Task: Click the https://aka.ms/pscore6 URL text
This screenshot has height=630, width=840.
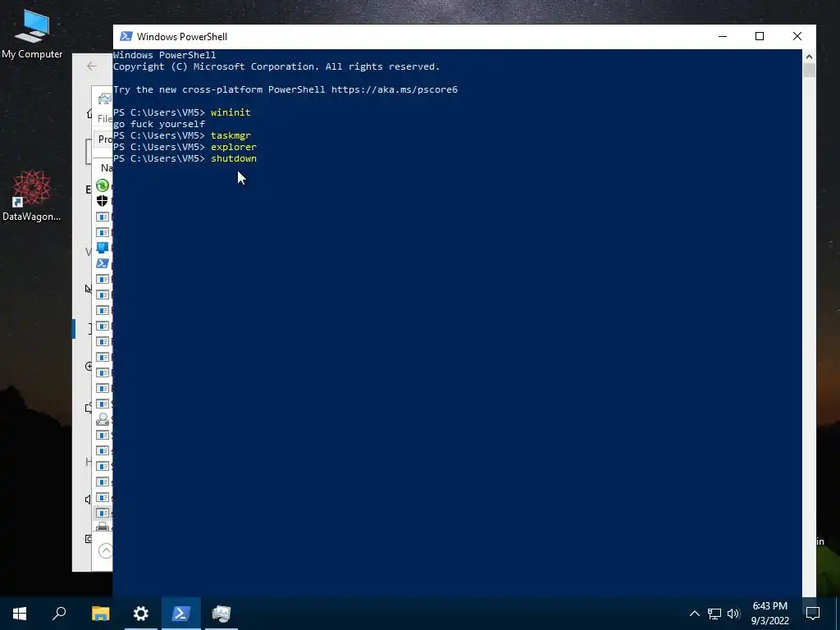Action: pos(395,89)
